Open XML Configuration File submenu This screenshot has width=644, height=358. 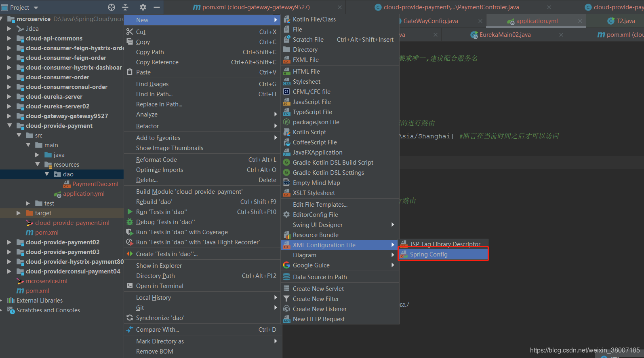coord(340,245)
